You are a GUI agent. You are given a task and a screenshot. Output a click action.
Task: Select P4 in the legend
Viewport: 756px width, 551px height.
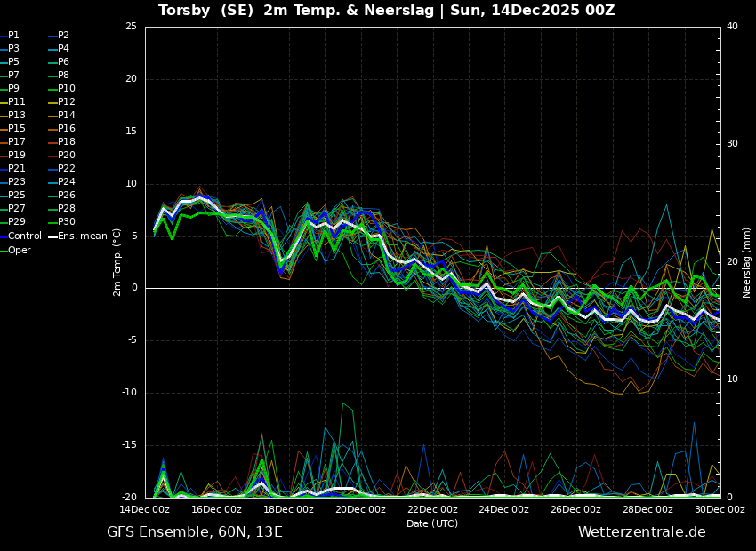[x=60, y=49]
